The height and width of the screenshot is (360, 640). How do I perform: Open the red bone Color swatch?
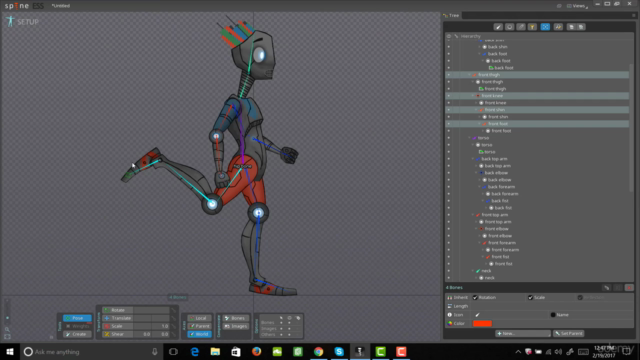coord(482,323)
